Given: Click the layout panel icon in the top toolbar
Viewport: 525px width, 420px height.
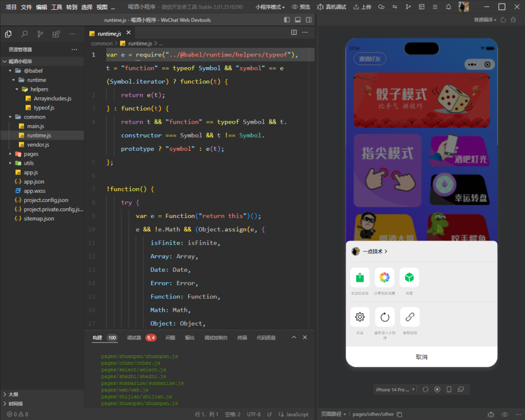Looking at the screenshot, I should (421, 7).
